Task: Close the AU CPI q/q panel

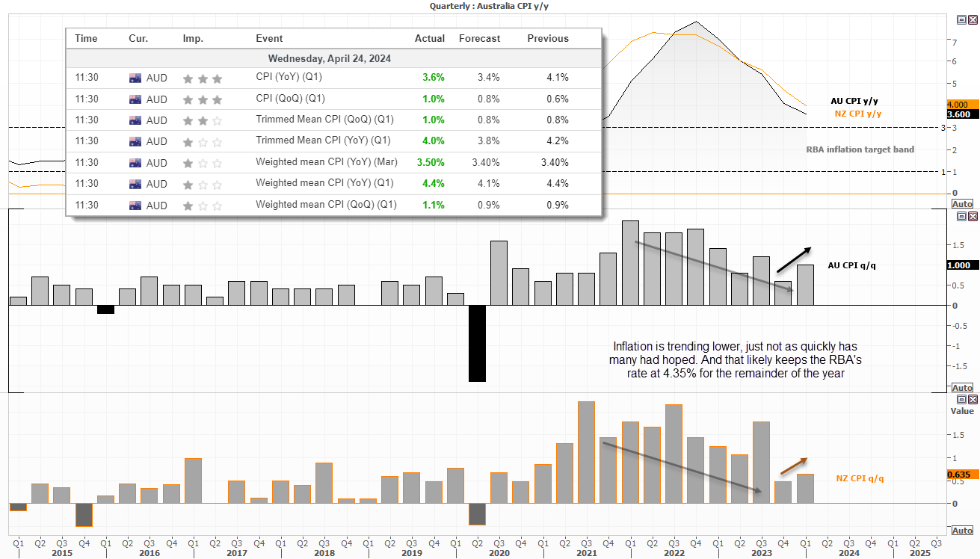Action: click(973, 217)
